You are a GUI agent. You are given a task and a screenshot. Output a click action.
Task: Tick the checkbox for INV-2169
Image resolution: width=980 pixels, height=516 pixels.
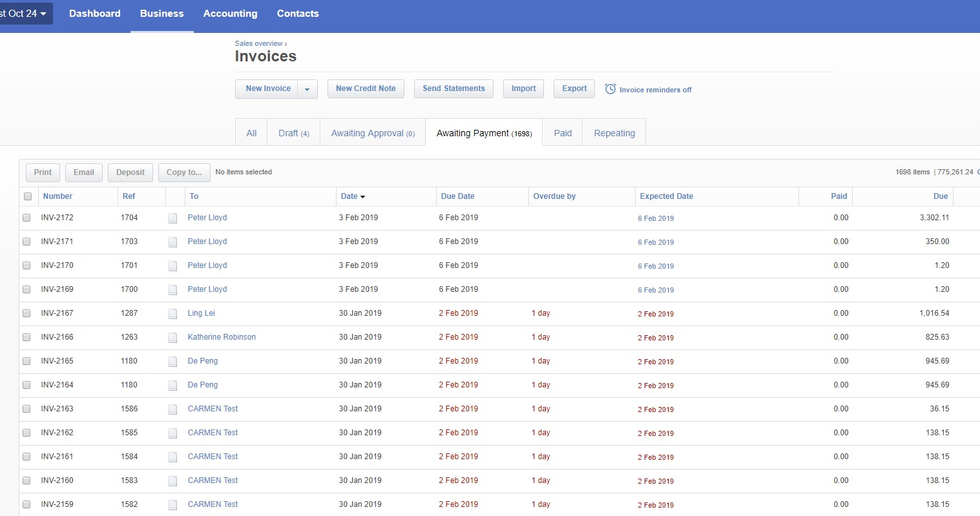(x=26, y=289)
